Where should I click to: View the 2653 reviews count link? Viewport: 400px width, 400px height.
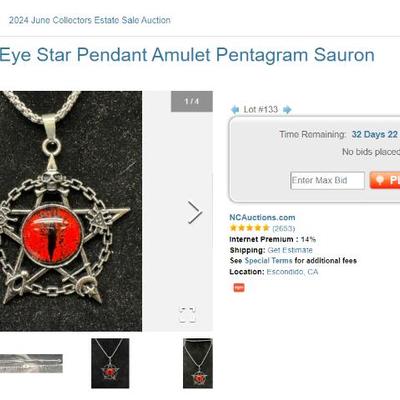tap(284, 228)
